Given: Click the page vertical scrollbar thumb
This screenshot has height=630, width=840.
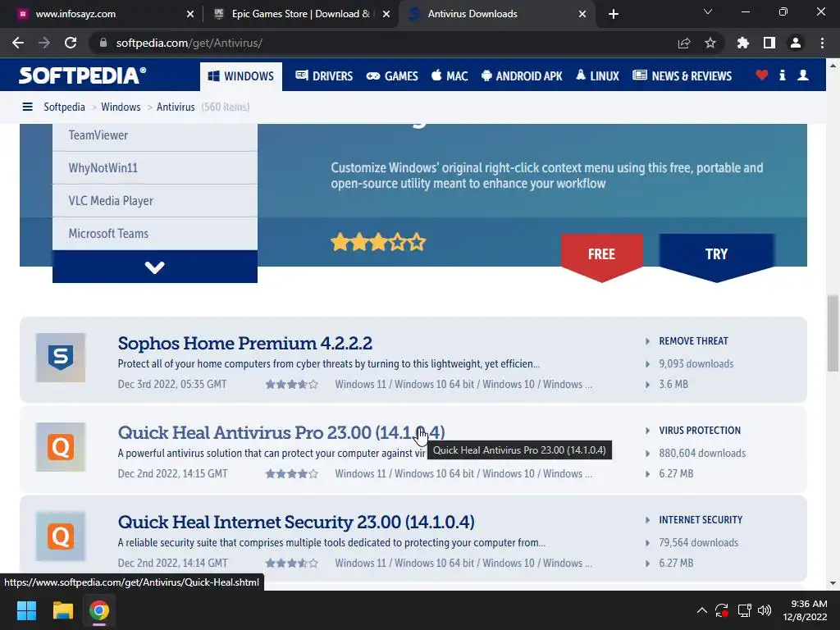Looking at the screenshot, I should [833, 333].
